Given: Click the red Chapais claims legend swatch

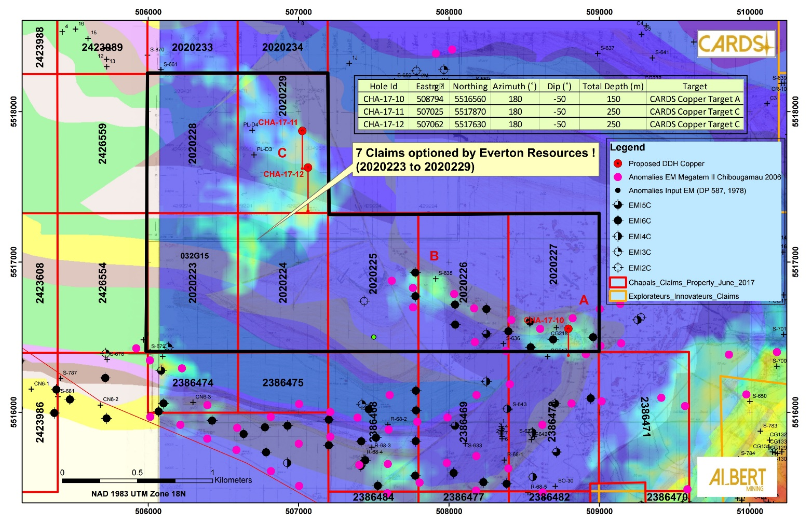Looking at the screenshot, I should tap(618, 283).
